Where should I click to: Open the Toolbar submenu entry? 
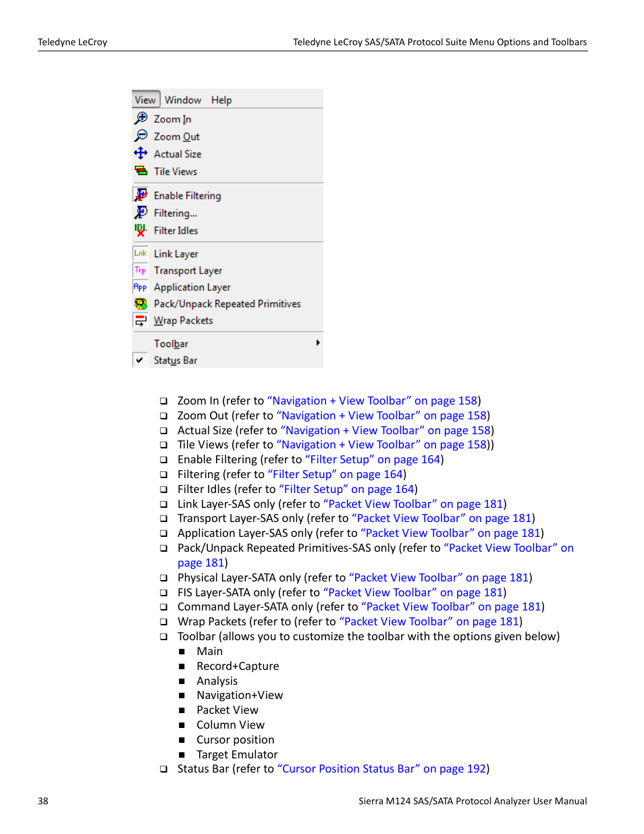(171, 344)
